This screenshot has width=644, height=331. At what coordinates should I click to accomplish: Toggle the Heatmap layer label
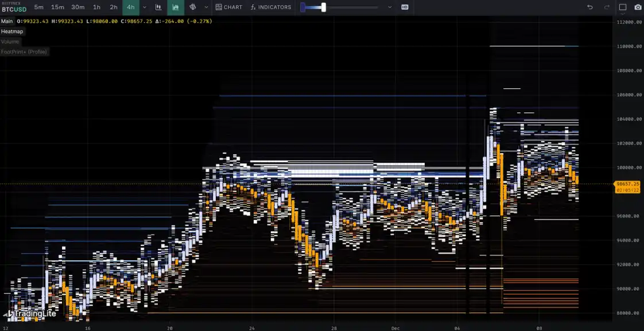pyautogui.click(x=12, y=32)
